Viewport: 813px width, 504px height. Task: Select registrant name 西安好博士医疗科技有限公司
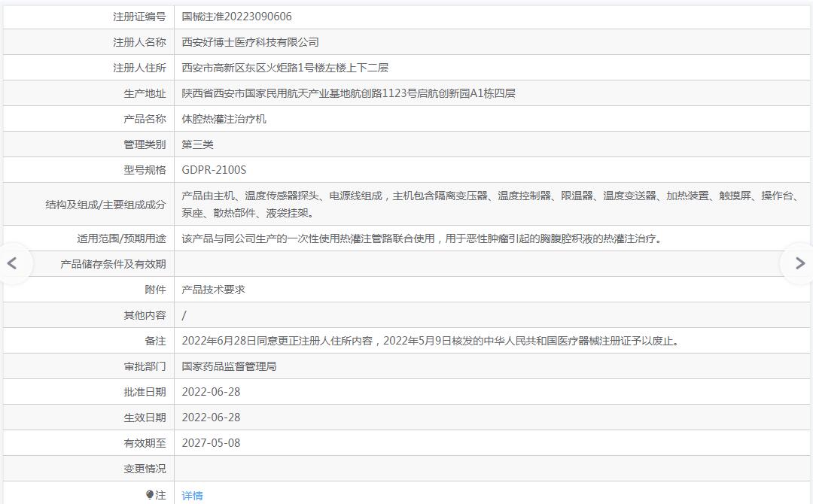point(250,42)
